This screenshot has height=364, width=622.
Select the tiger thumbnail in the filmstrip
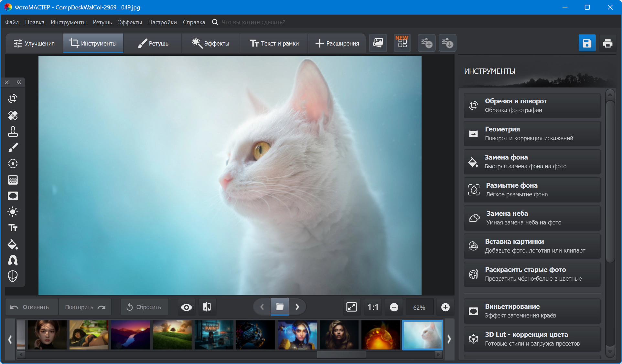pos(255,335)
